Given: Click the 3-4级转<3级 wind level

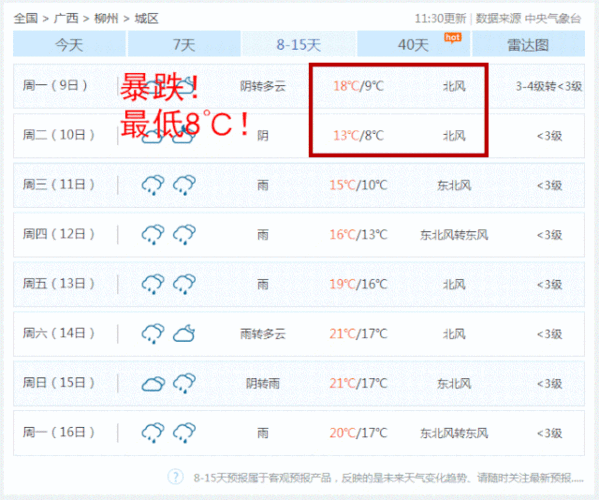Looking at the screenshot, I should (549, 86).
